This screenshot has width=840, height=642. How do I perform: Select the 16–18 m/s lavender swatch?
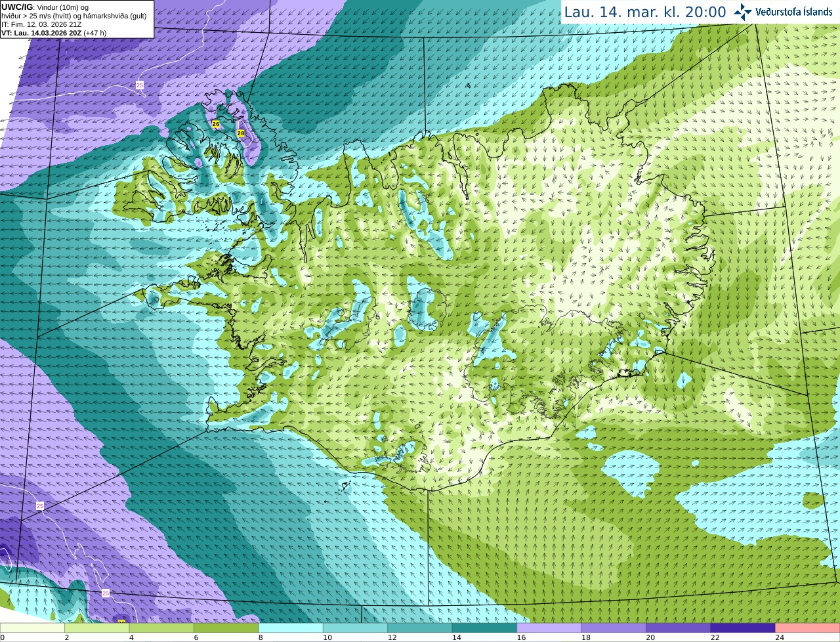[549, 628]
